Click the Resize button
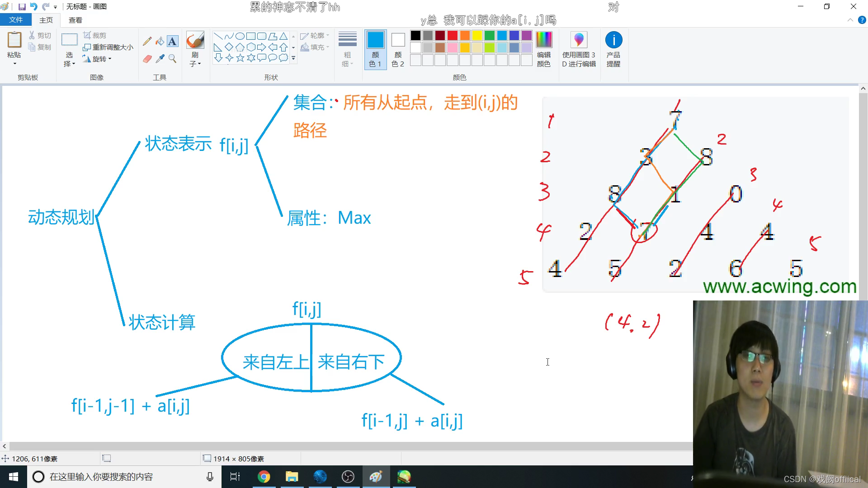This screenshot has width=868, height=488. click(x=108, y=47)
